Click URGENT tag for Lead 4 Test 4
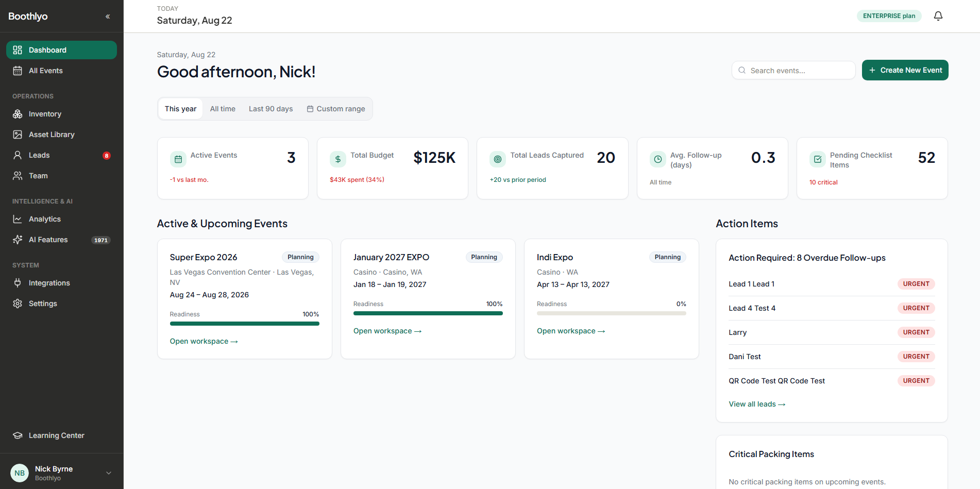The image size is (980, 489). (x=916, y=308)
